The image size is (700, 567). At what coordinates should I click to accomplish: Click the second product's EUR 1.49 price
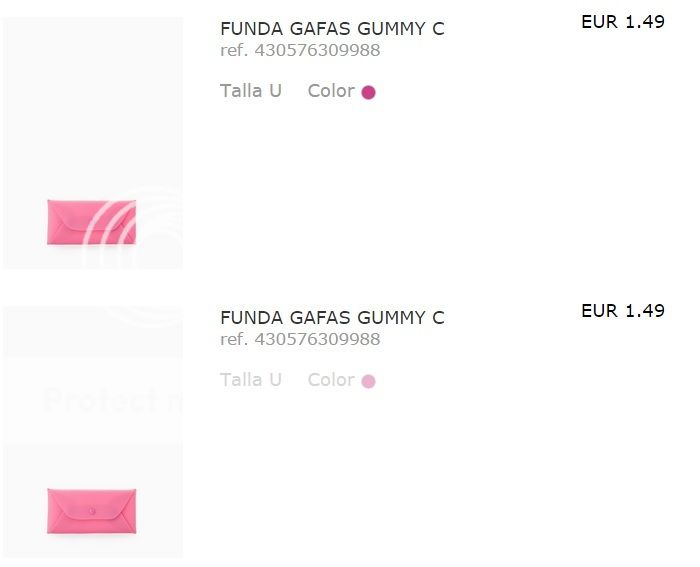[x=622, y=311]
